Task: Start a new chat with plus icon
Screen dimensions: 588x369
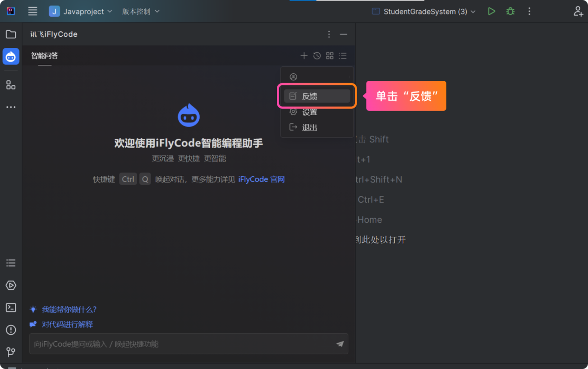Action: click(x=304, y=56)
